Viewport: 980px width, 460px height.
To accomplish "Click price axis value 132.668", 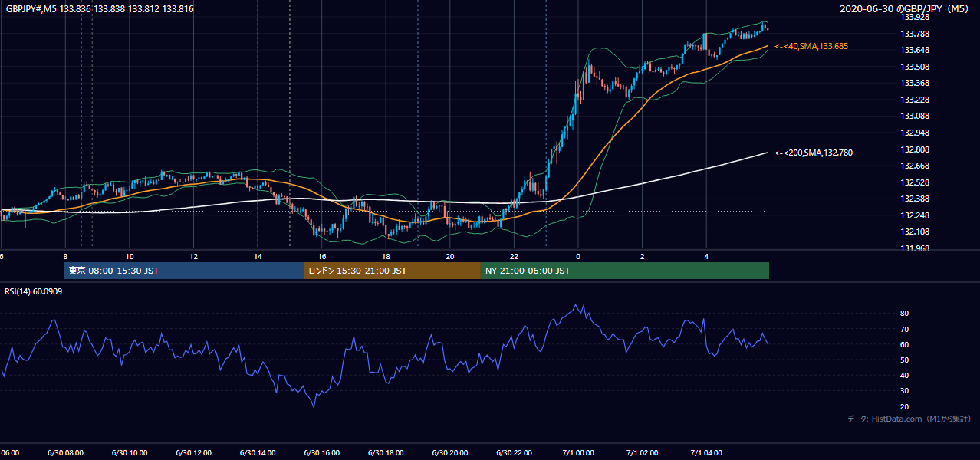I will (x=915, y=166).
